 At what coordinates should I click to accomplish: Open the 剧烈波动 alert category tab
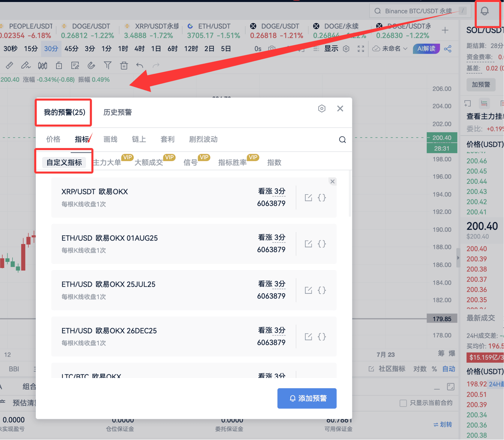pyautogui.click(x=203, y=139)
